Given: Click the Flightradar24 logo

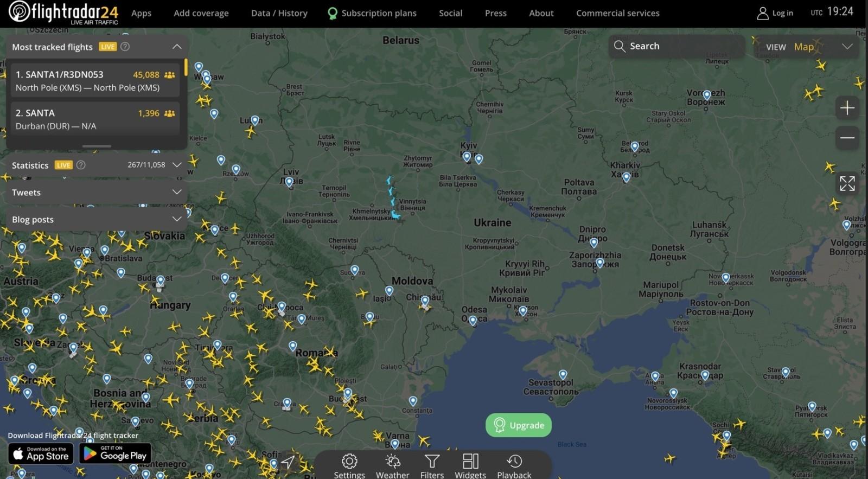Looking at the screenshot, I should click(63, 12).
